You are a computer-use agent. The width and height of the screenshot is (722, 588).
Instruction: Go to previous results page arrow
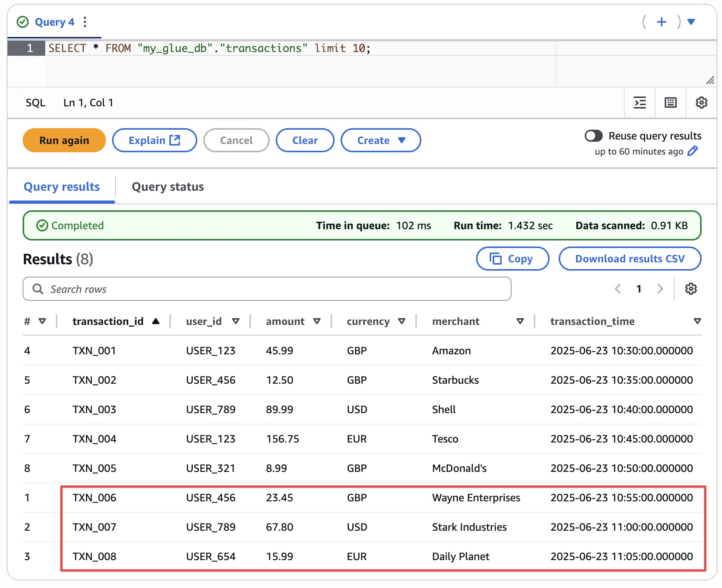tap(618, 289)
